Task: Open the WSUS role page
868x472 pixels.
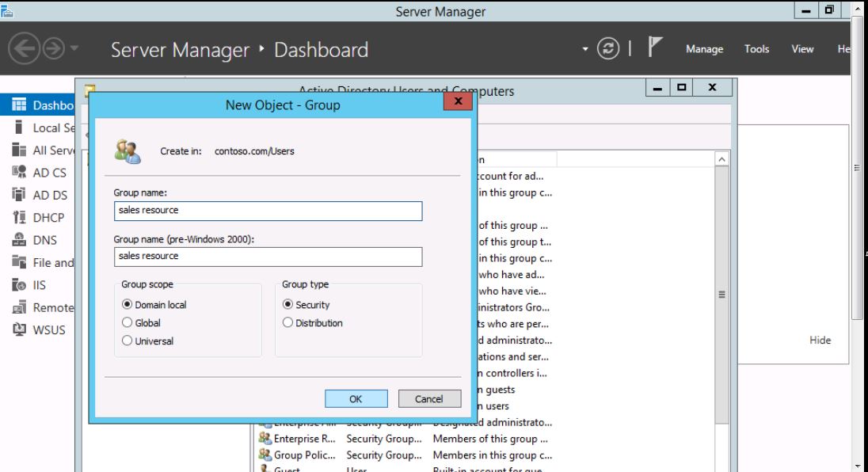Action: [x=38, y=329]
